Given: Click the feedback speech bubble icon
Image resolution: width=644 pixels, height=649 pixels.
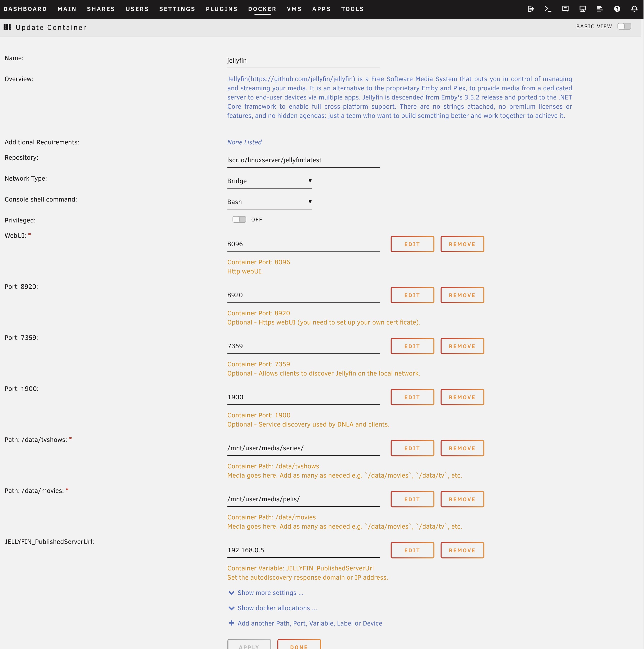Looking at the screenshot, I should tap(565, 9).
